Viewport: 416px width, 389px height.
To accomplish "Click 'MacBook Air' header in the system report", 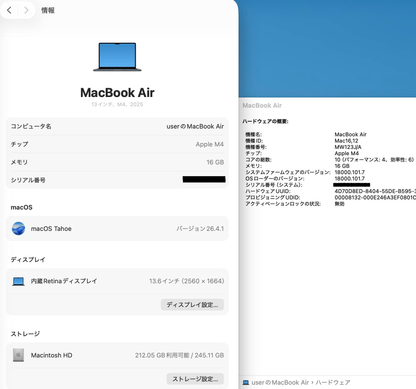I will [262, 106].
